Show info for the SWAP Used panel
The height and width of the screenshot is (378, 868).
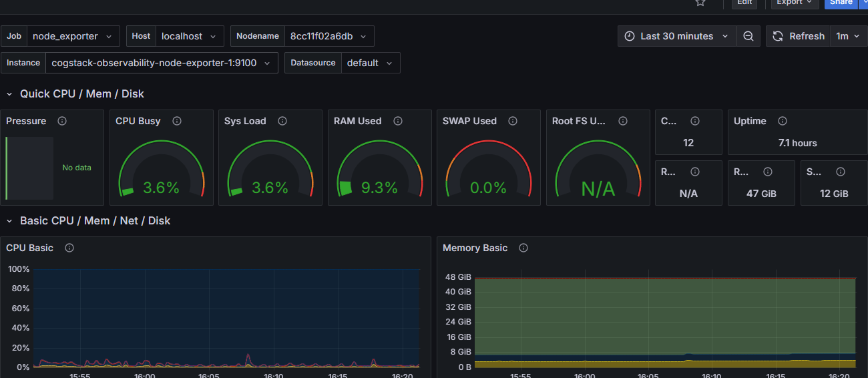(x=513, y=121)
